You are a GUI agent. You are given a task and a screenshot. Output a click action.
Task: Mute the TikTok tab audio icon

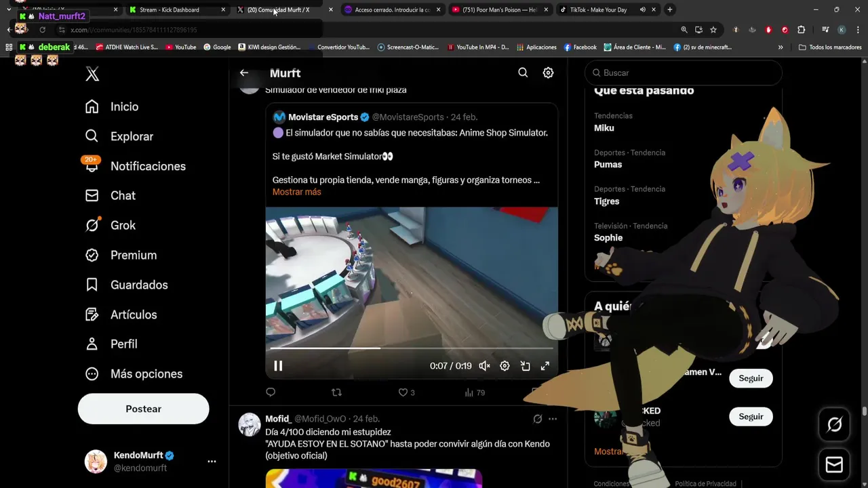pos(642,9)
